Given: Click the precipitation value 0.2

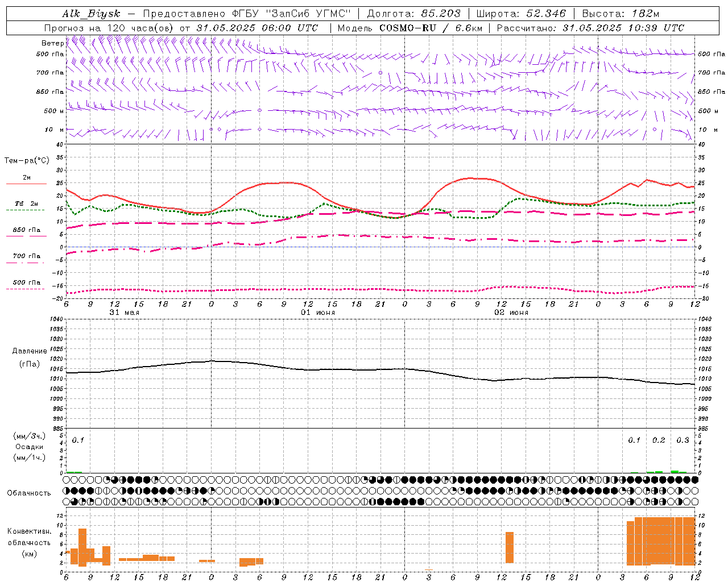Looking at the screenshot, I should [659, 440].
